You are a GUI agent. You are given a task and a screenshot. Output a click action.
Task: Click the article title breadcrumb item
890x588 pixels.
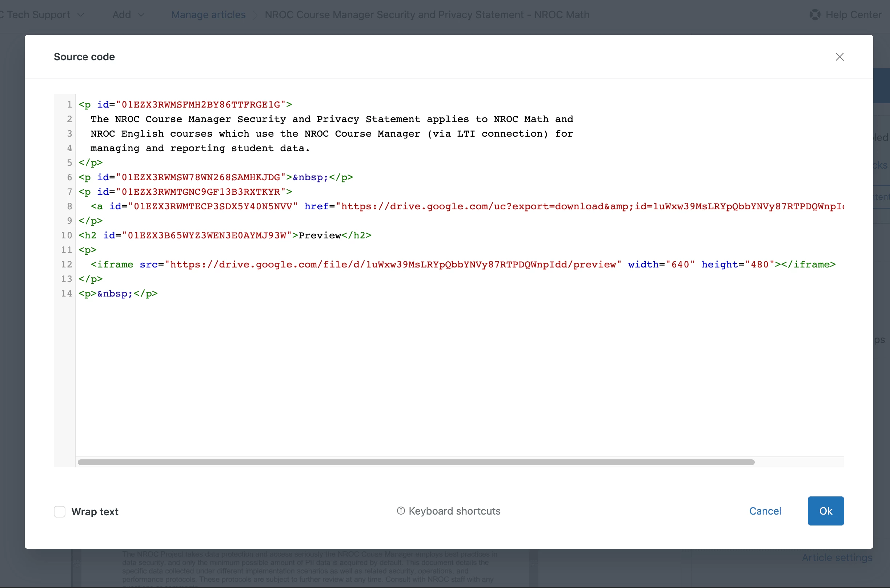(427, 15)
